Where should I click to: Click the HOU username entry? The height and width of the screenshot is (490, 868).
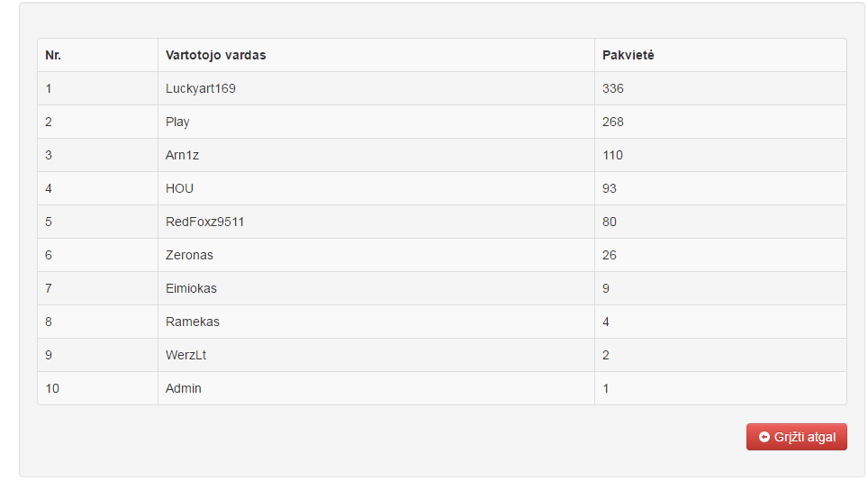click(x=179, y=188)
